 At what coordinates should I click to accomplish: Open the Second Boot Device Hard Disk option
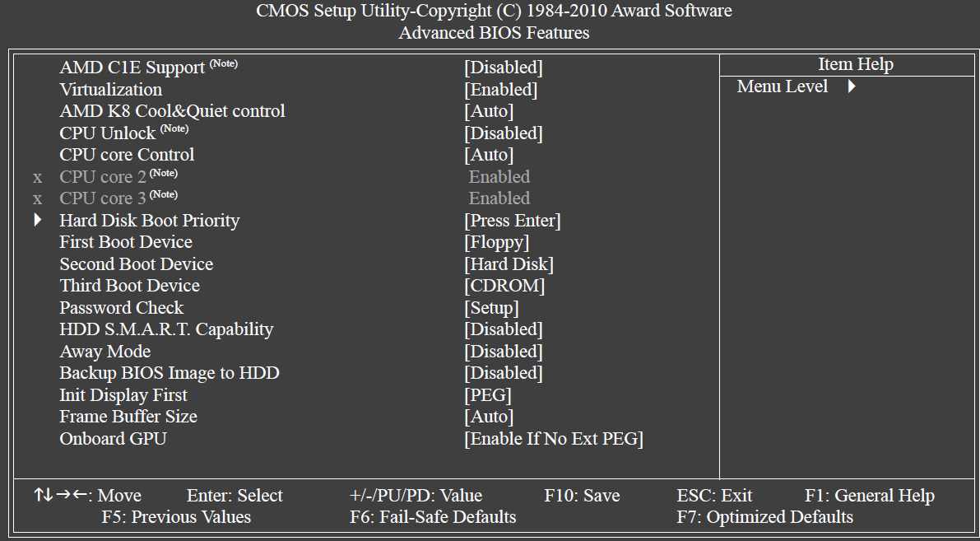click(509, 264)
